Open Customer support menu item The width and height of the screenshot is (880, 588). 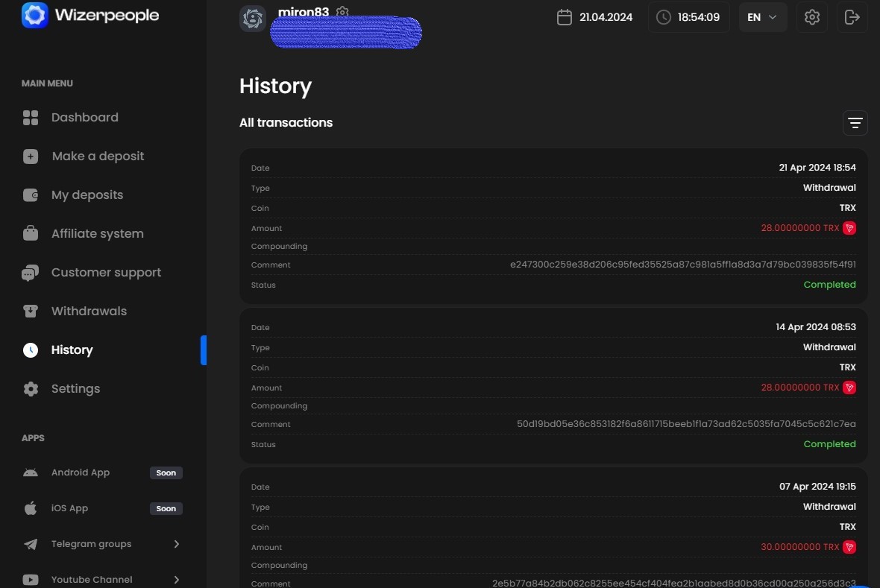(x=106, y=273)
